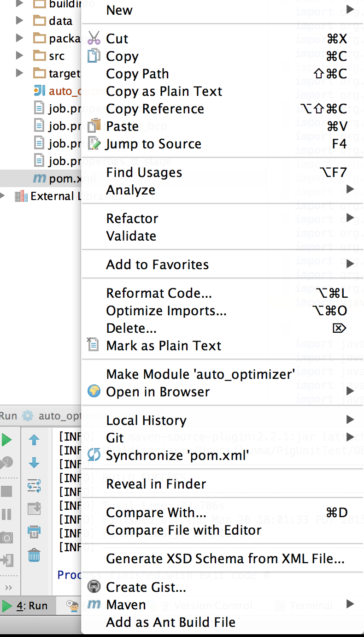Screen dimensions: 364x637
Task: Choose Validate from the context menu
Action: tap(222, 236)
